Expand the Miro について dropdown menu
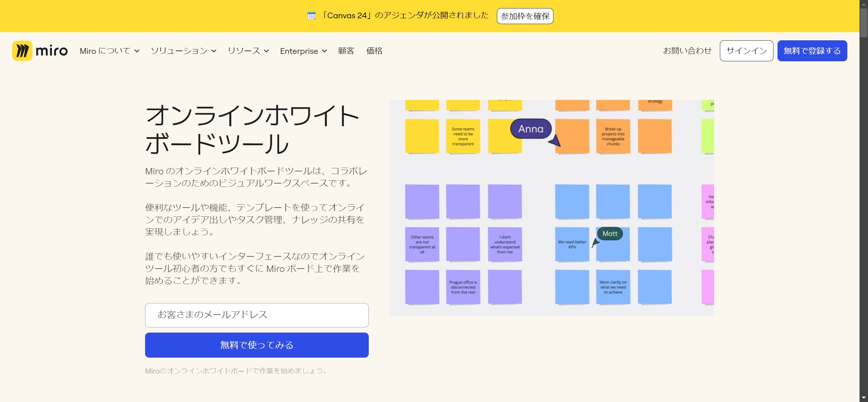868x402 pixels. (109, 51)
